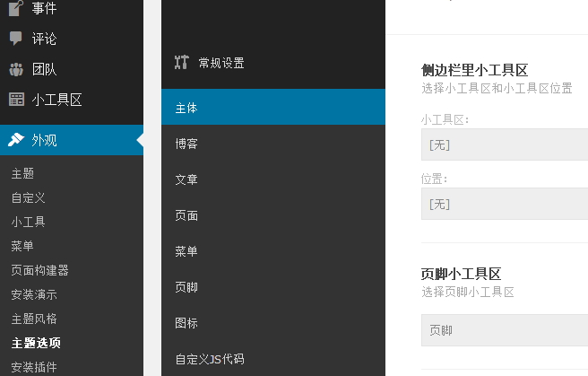Select the 外观 menu item
588x376 pixels.
click(72, 140)
